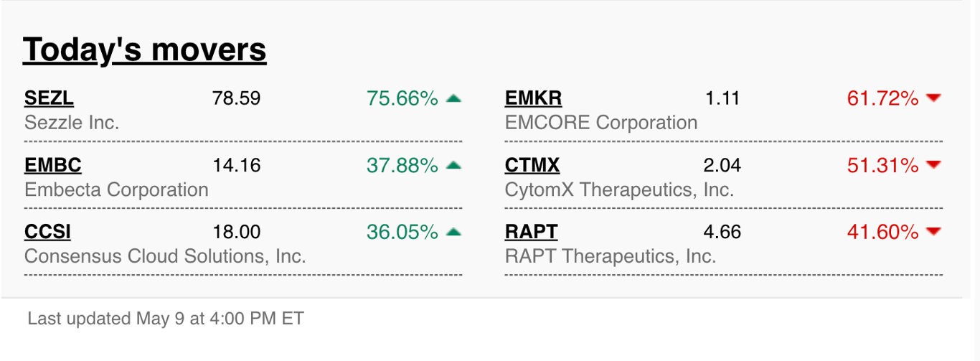Click the Last updated May 9 timestamp
This screenshot has height=361, width=980.
pos(166,318)
